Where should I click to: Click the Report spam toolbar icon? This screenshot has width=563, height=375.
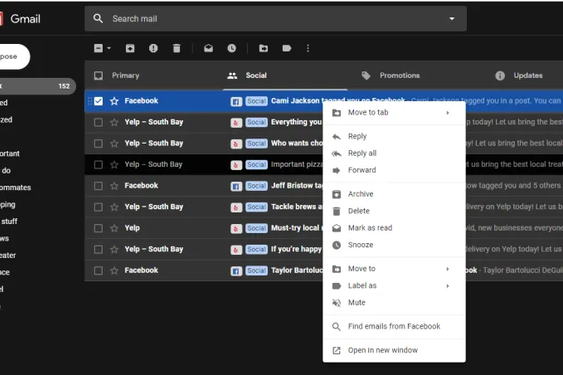point(153,48)
